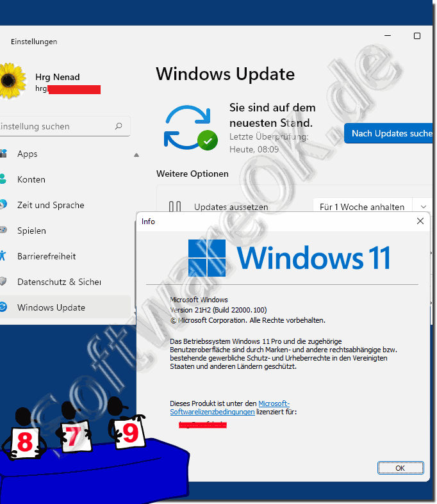Viewport: 437px width, 504px height.
Task: Click the sidebar scroll-up arrow
Action: [x=136, y=155]
